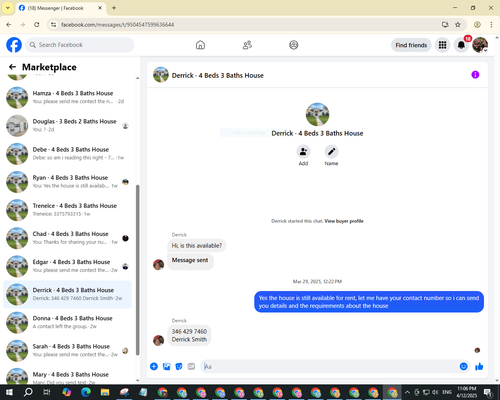
Task: Show hidden system tray icons
Action: [x=407, y=392]
